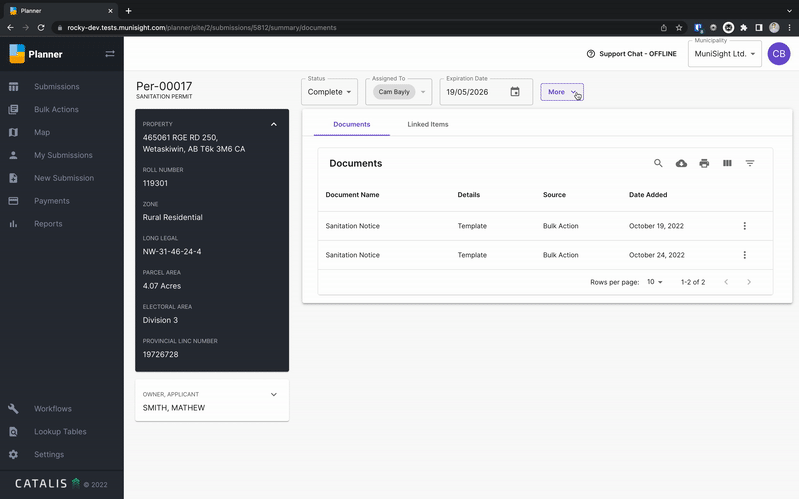Image resolution: width=799 pixels, height=500 pixels.
Task: Expand the Owner, Applicant section
Action: [x=274, y=394]
